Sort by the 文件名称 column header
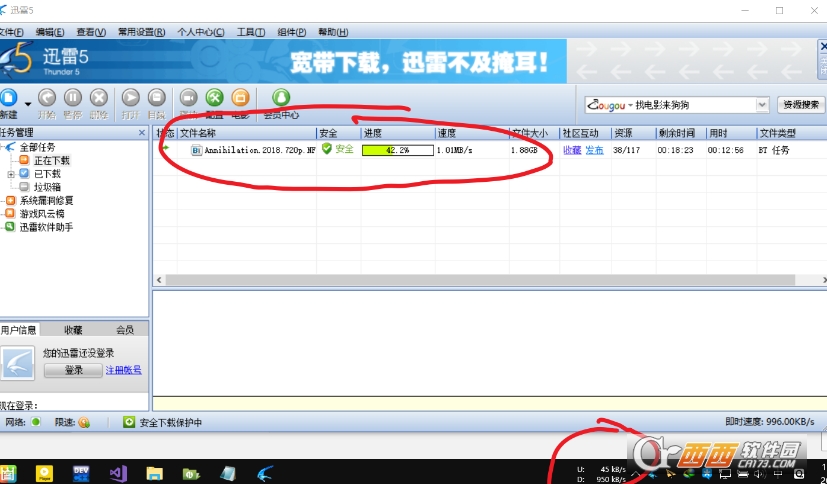The image size is (827, 484). point(247,133)
